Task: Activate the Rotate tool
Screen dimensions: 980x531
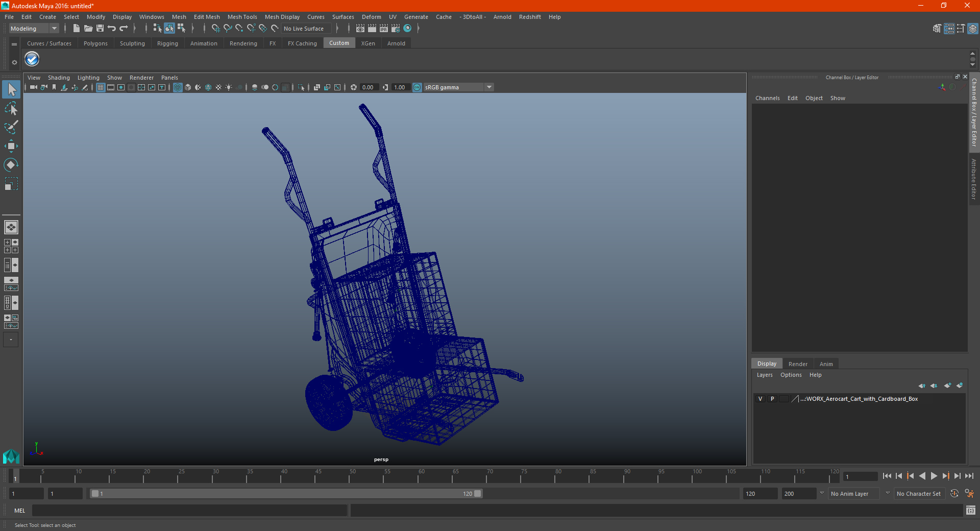Action: (11, 165)
